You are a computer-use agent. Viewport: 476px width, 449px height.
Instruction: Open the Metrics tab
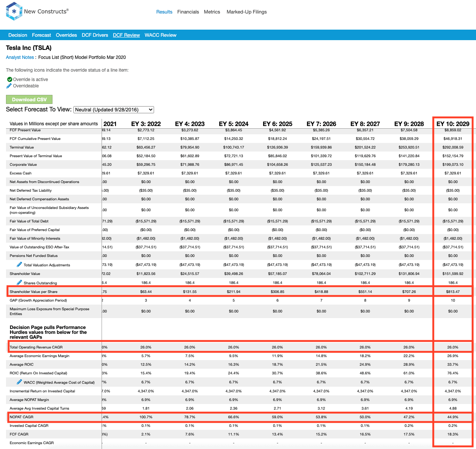click(x=212, y=12)
